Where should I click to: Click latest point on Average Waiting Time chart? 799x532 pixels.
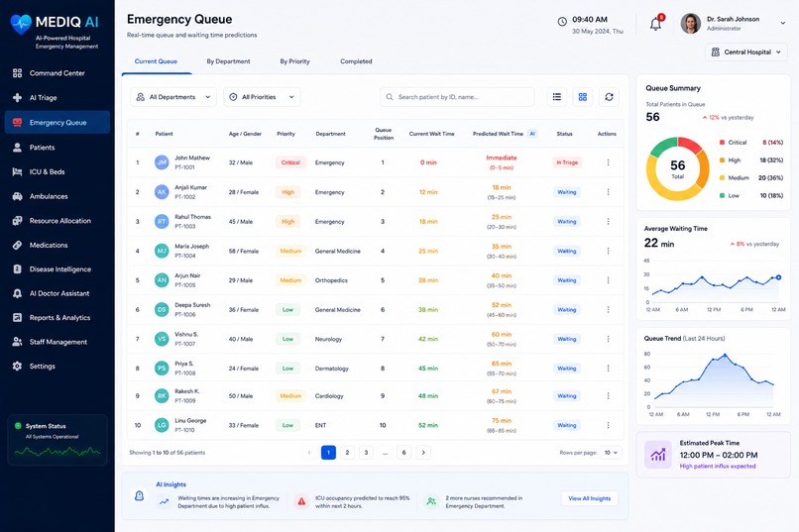pyautogui.click(x=778, y=277)
